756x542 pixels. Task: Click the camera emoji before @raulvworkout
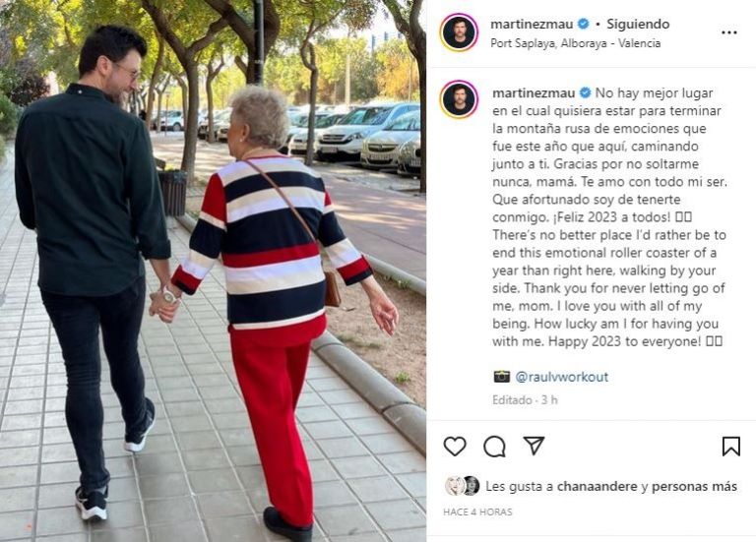click(x=501, y=377)
